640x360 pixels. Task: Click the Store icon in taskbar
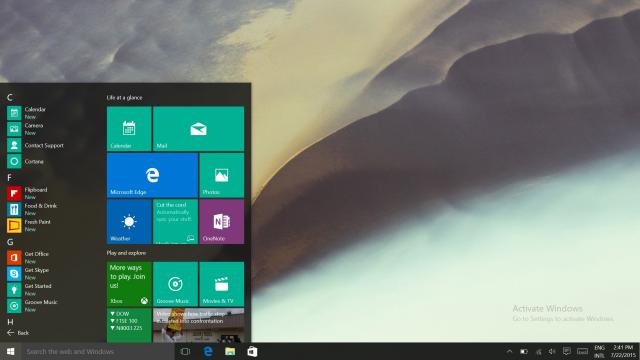point(252,351)
